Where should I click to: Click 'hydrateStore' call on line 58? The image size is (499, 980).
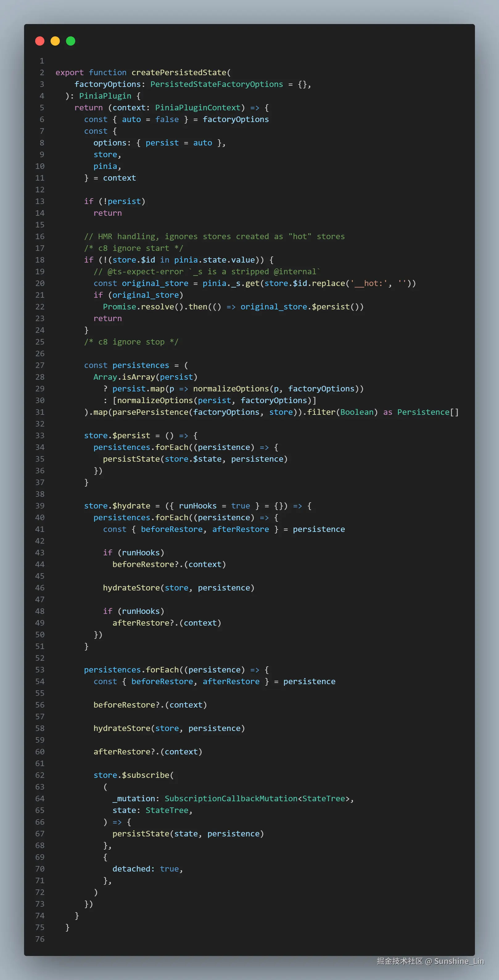[122, 729]
